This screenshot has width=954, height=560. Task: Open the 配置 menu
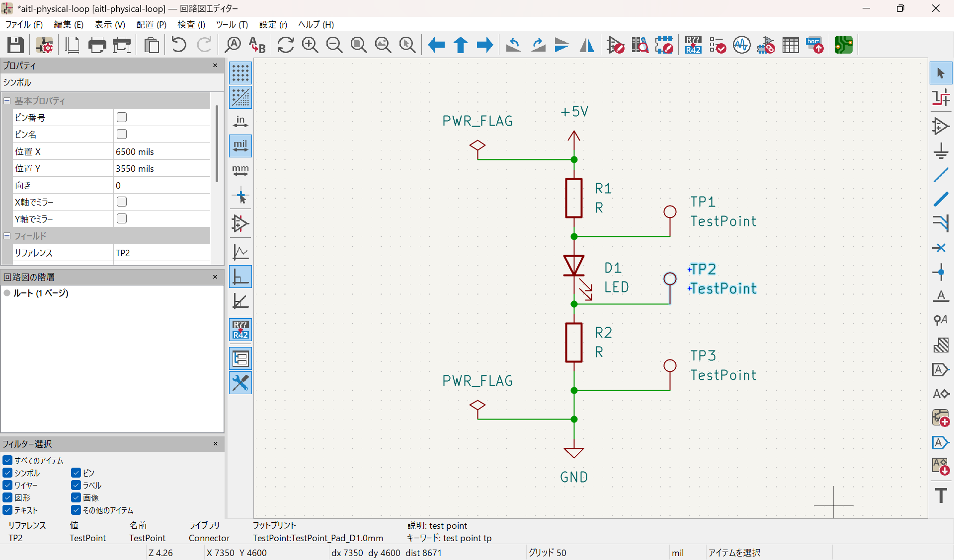pyautogui.click(x=151, y=24)
